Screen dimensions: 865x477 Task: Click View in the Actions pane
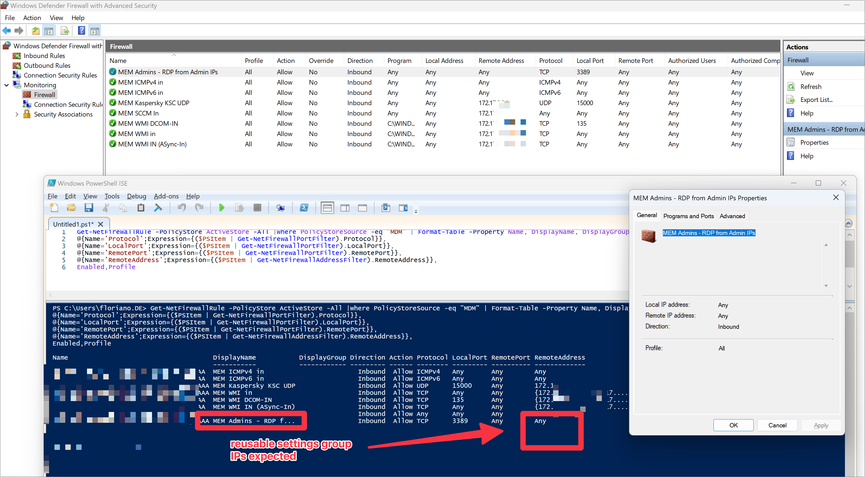click(x=807, y=73)
